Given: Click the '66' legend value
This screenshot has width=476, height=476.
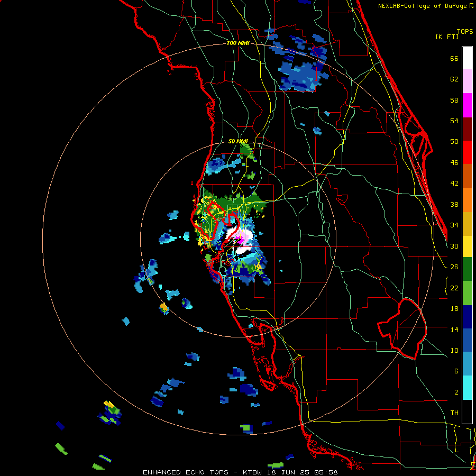Looking at the screenshot, I should [x=454, y=59].
